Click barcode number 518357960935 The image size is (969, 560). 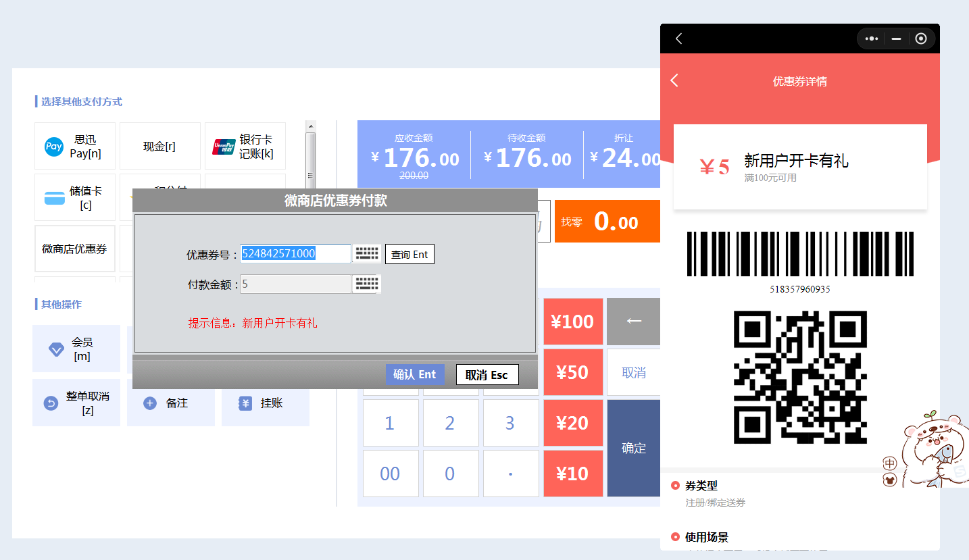point(799,289)
